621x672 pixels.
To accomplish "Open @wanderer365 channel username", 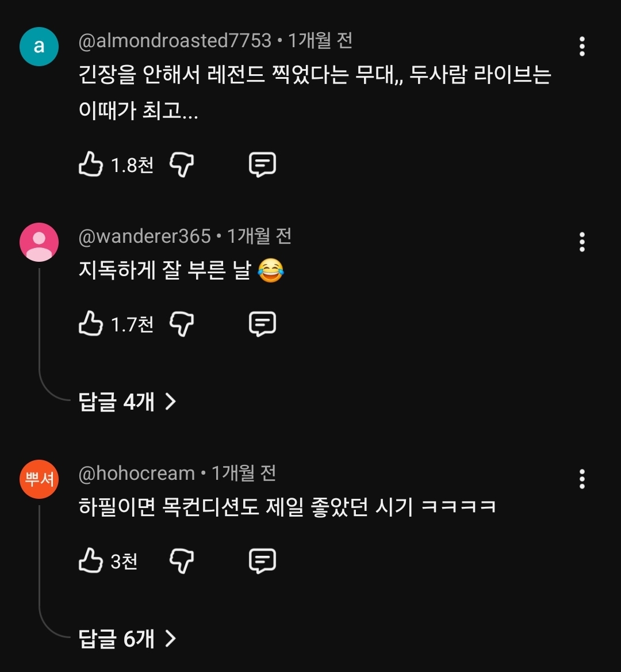I will (145, 236).
